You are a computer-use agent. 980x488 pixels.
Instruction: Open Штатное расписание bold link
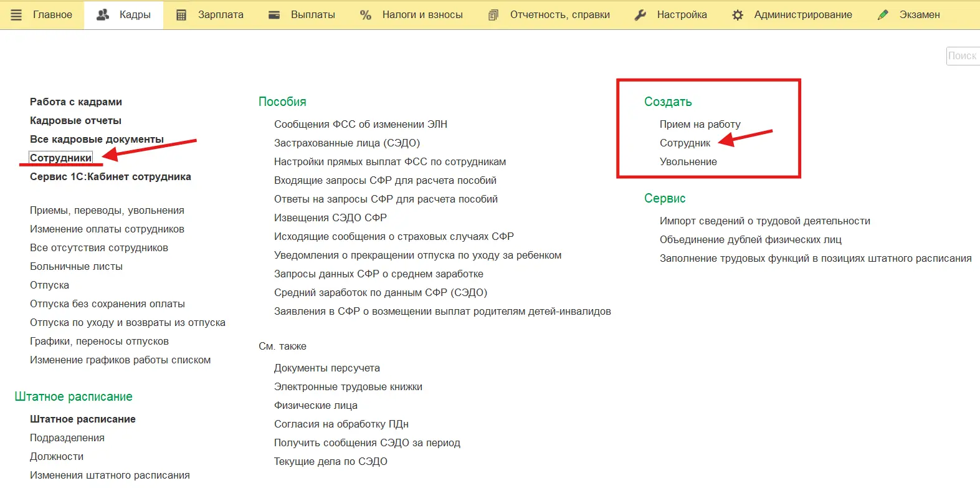pos(83,419)
